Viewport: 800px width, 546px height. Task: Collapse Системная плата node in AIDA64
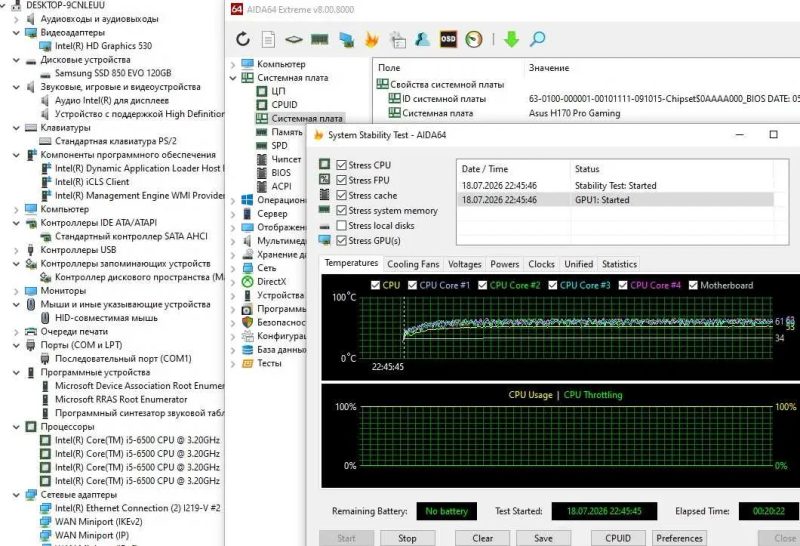(x=233, y=78)
